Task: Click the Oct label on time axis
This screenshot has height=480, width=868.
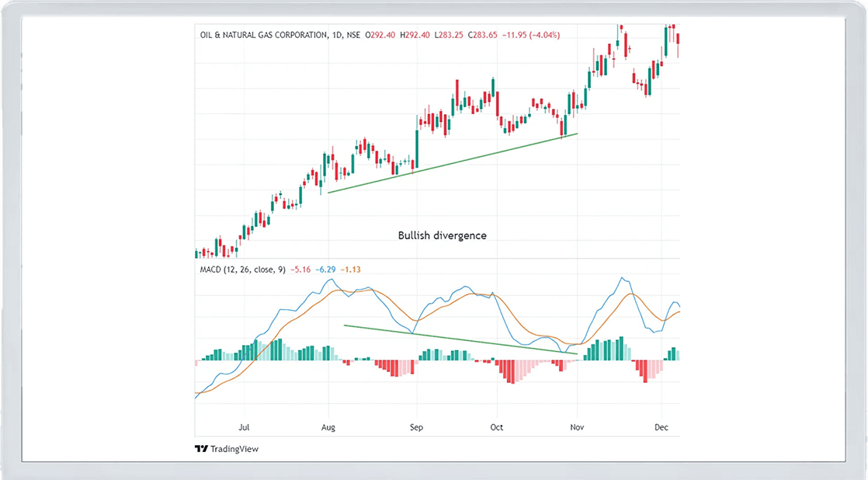Action: pos(497,427)
